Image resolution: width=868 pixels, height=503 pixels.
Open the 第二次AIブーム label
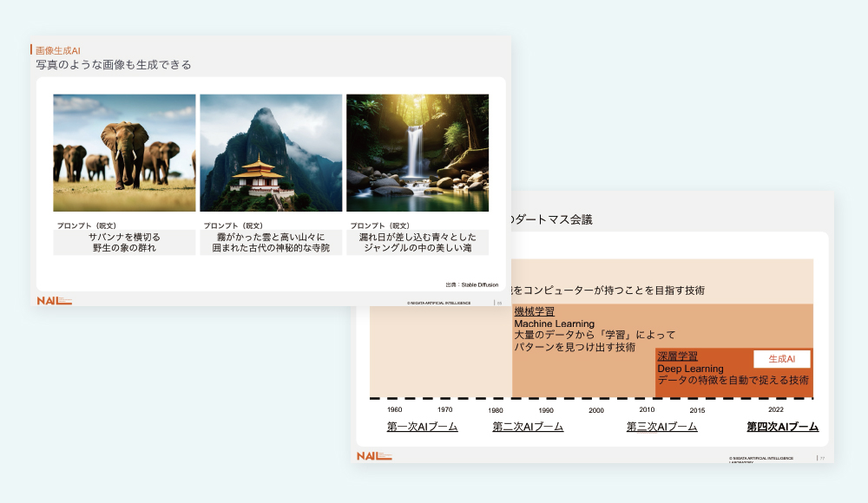coord(528,427)
